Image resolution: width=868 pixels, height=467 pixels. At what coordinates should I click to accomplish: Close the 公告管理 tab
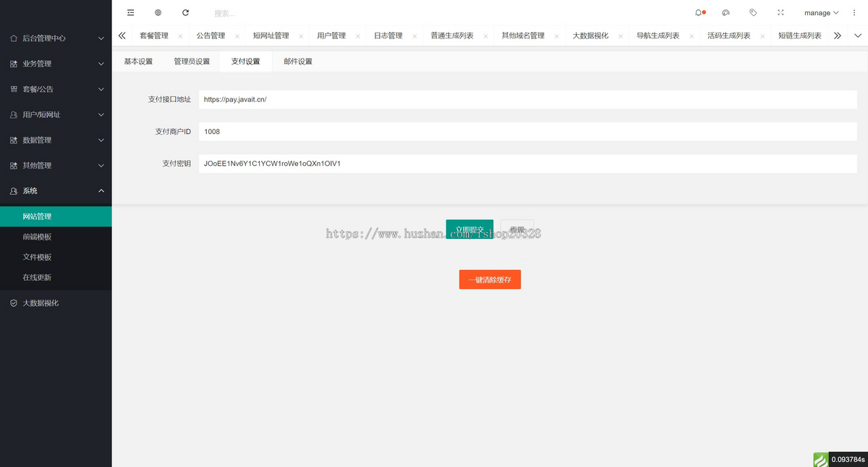click(237, 36)
